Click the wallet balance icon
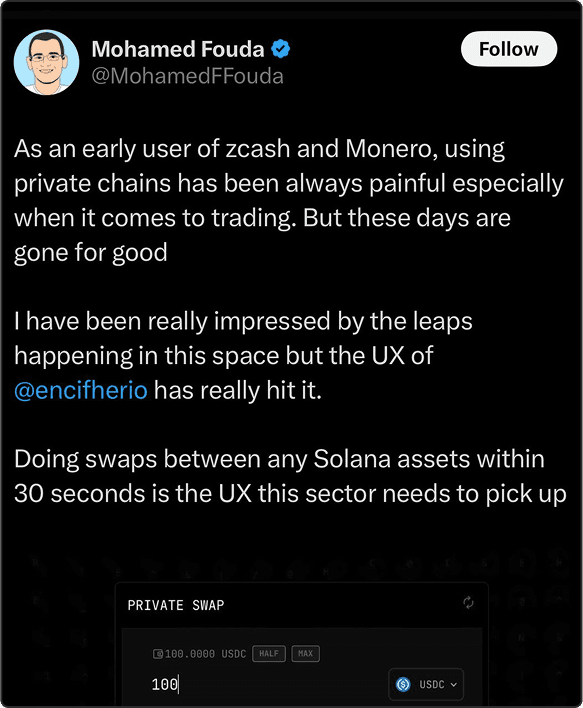 click(x=158, y=653)
